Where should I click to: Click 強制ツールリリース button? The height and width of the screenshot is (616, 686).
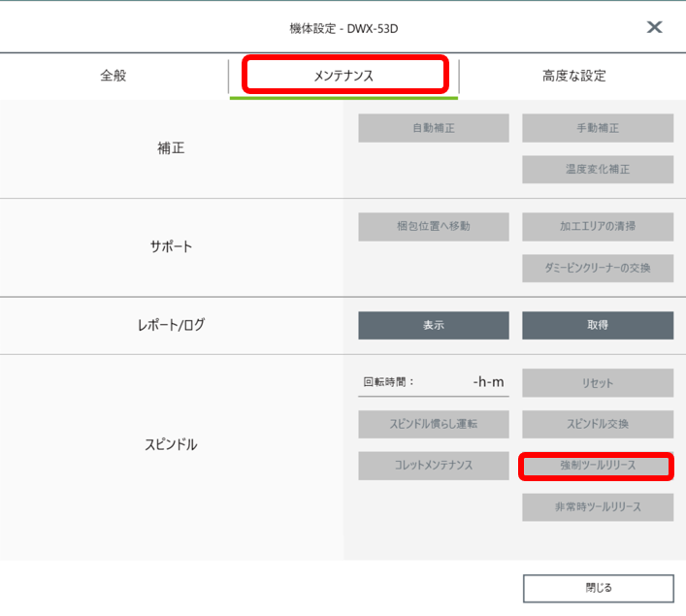click(597, 466)
